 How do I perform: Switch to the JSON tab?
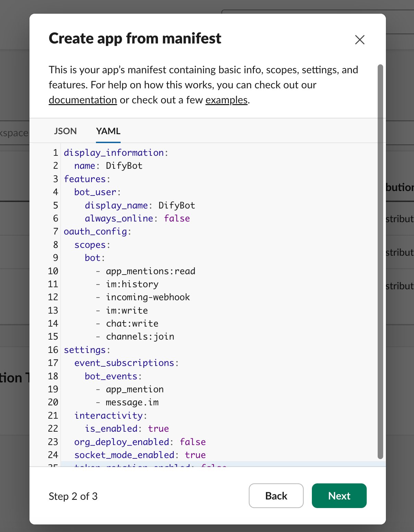pos(65,131)
